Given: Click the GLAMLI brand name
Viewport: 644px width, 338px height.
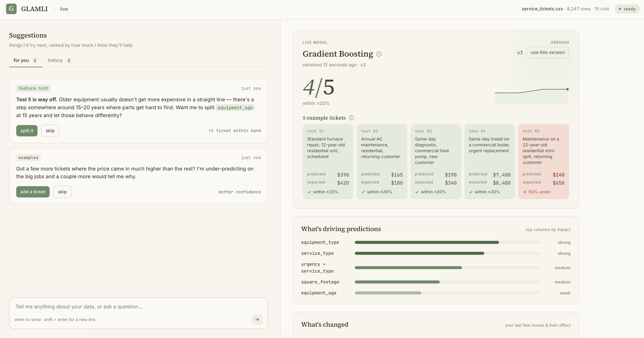Looking at the screenshot, I should click(34, 9).
